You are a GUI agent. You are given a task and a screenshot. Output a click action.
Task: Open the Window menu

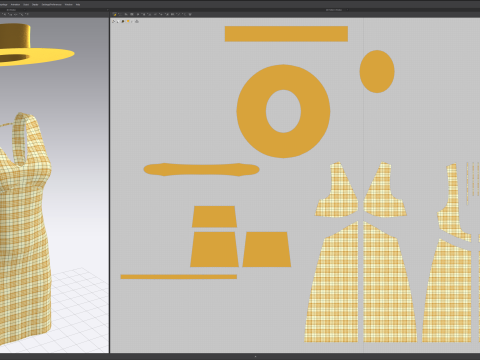click(68, 5)
